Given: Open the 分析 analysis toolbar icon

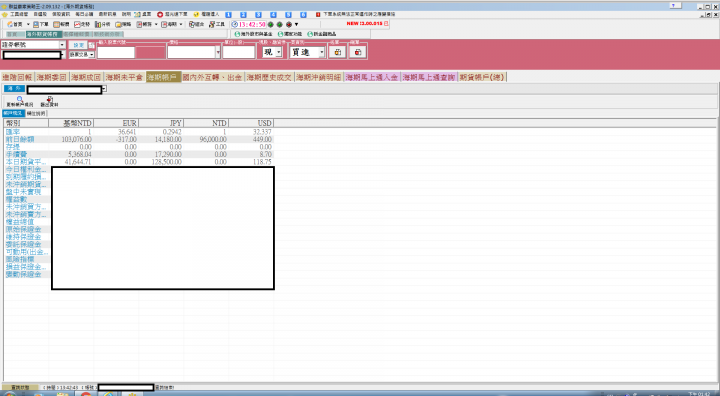Looking at the screenshot, I should 103,24.
